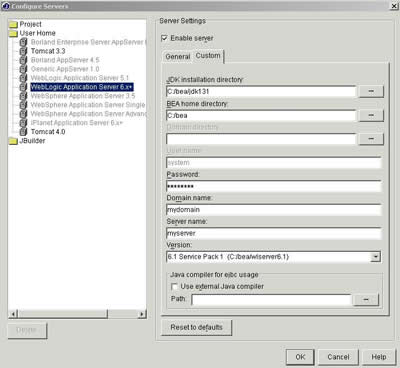Select Generic AppServer 1.0 entry
The height and width of the screenshot is (368, 400).
tap(65, 69)
